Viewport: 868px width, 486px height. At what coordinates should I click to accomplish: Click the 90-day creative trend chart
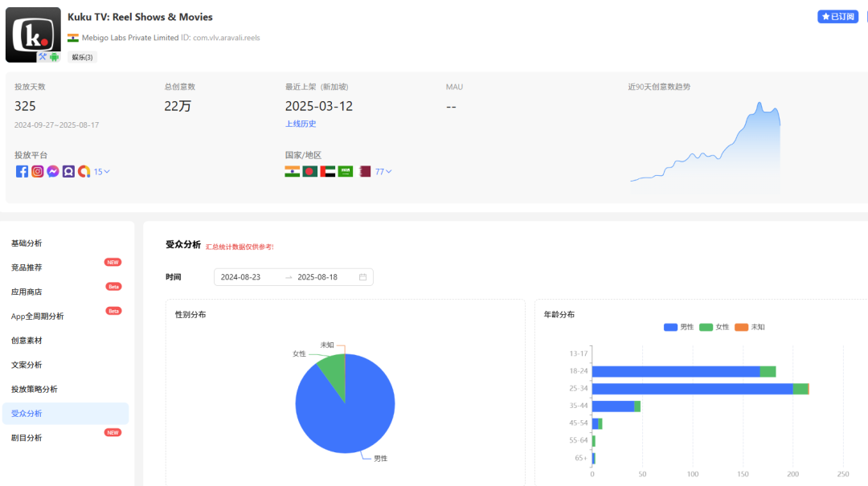(x=706, y=147)
